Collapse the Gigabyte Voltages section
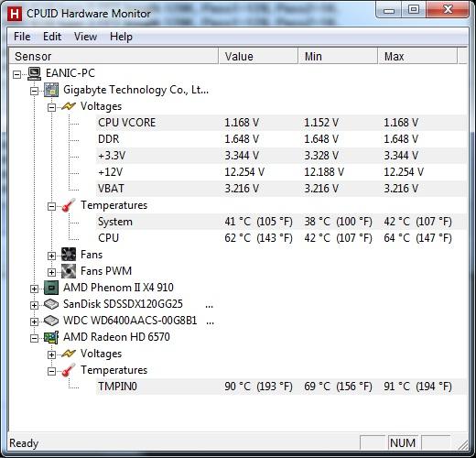Image resolution: width=476 pixels, height=458 pixels. pyautogui.click(x=51, y=107)
